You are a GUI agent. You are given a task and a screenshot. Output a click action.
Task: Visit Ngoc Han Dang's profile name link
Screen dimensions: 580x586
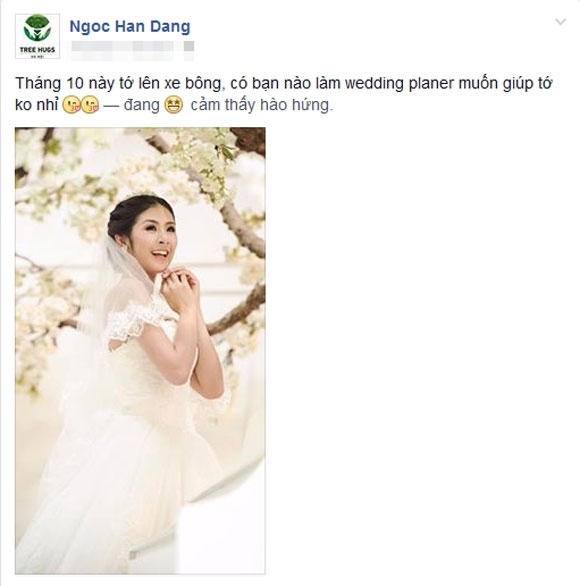coord(130,27)
